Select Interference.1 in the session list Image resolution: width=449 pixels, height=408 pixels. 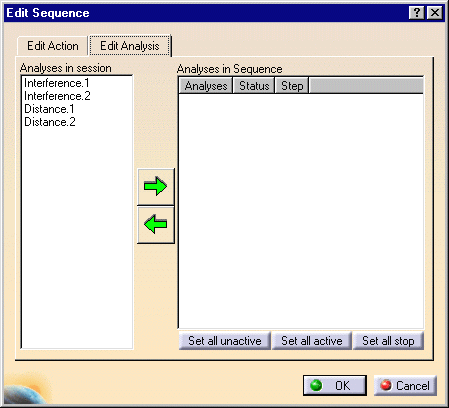point(57,83)
